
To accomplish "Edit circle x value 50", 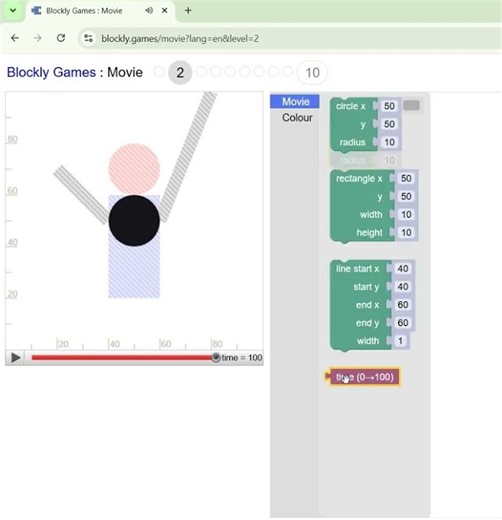I will coord(389,106).
